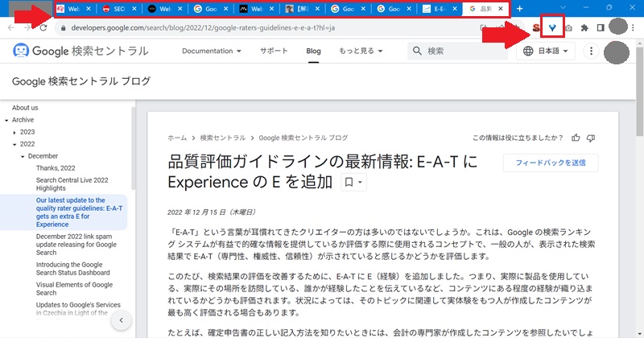
Task: Close the tab starting with 【解
Action: pos(317,9)
